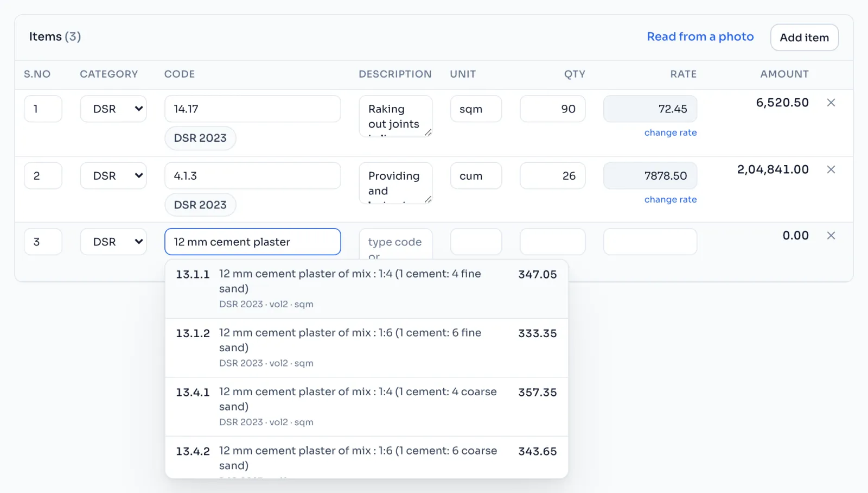Click the amount 2,04,841.00

(773, 169)
